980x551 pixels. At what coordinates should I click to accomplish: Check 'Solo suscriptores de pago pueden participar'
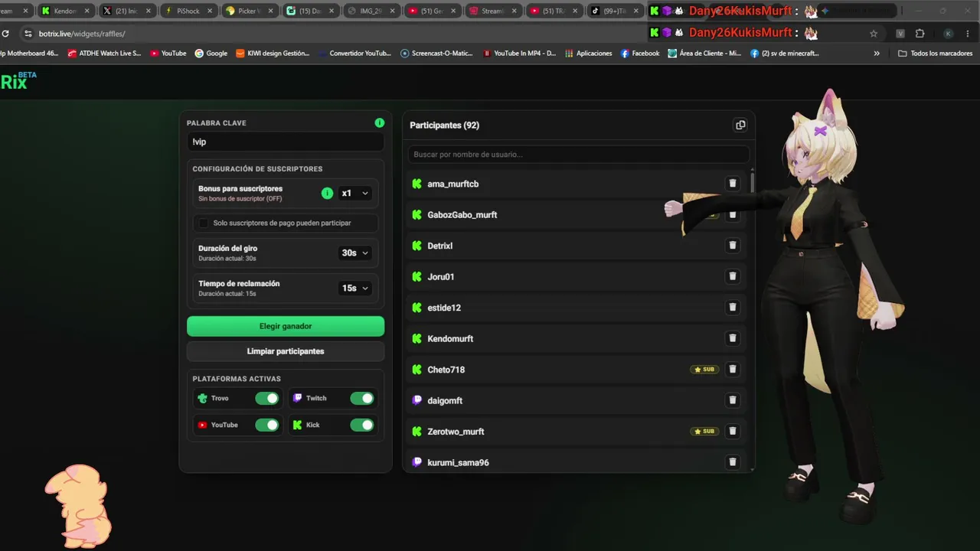204,223
